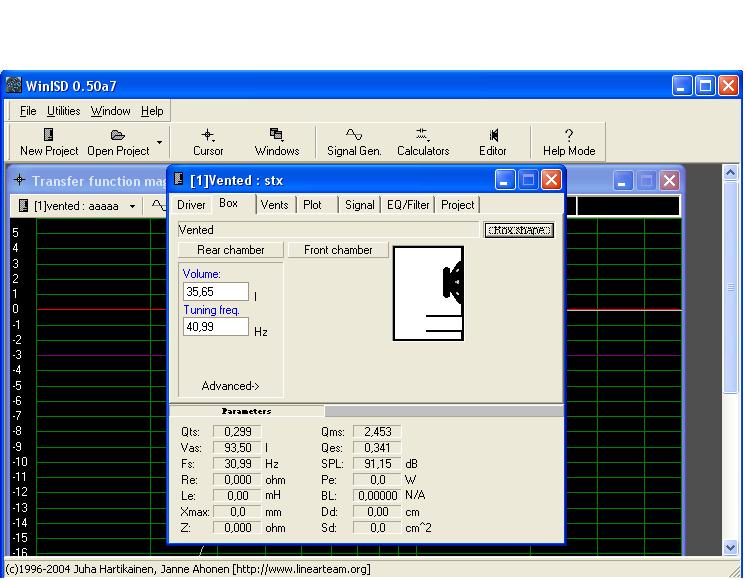Click the Volume input field

pos(215,291)
